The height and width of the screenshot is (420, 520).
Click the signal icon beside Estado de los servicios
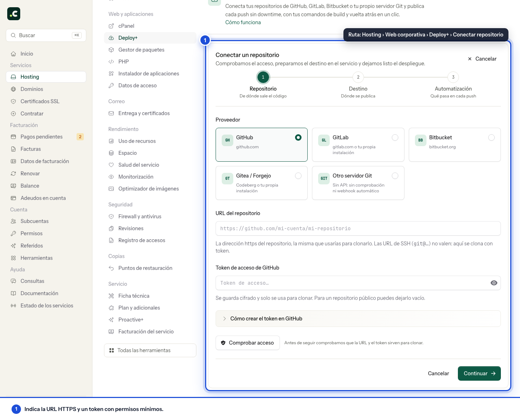[x=13, y=306]
